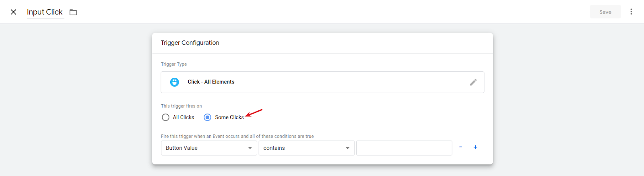Open the three-dot more actions menu

pyautogui.click(x=631, y=12)
